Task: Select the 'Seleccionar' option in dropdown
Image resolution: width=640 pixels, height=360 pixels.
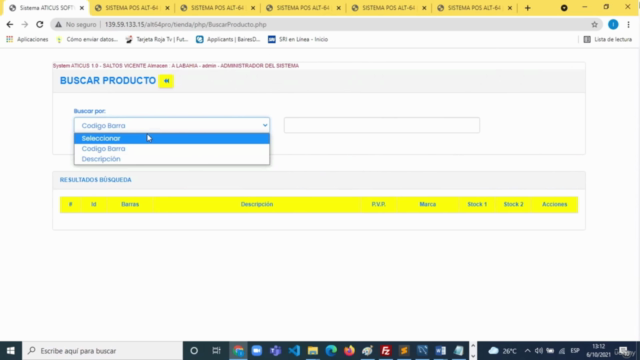Action: 171,138
